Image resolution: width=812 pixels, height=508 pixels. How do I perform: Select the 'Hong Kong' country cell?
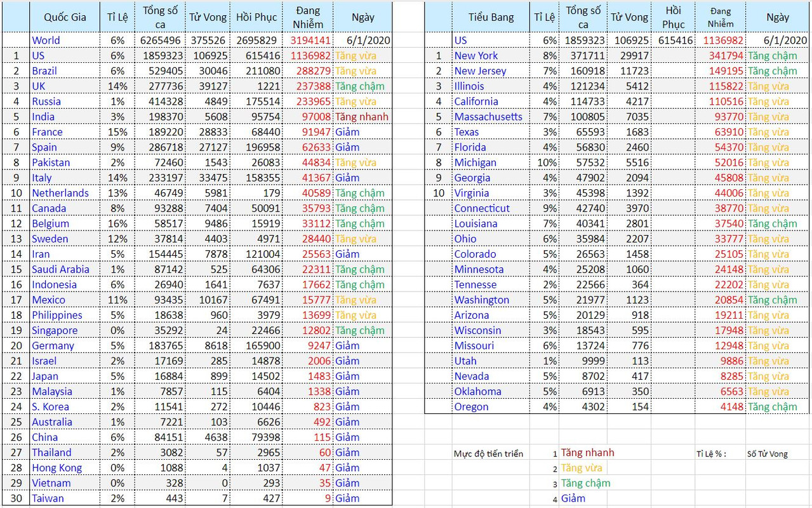click(x=65, y=468)
